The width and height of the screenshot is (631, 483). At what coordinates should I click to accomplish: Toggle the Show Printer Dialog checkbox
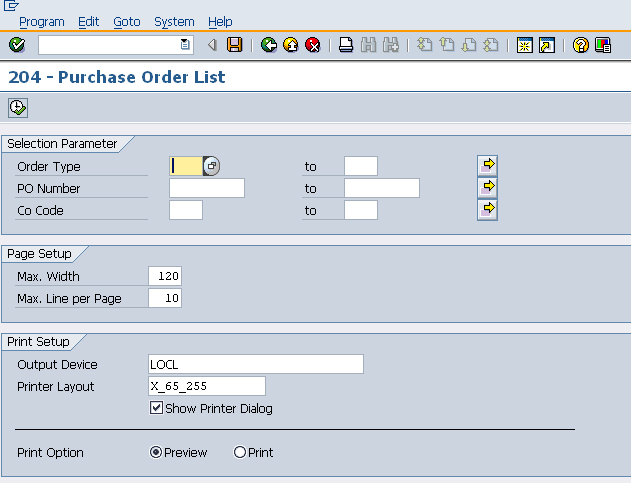156,409
